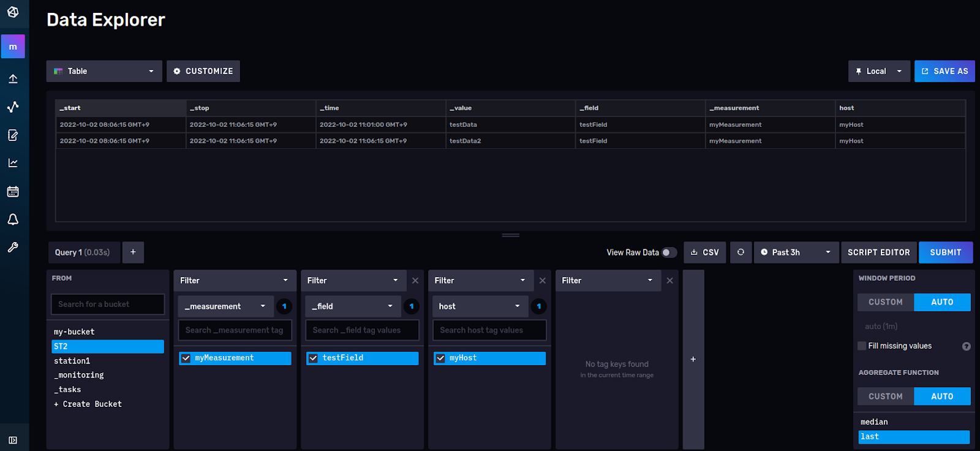Click Search _field tag values field

(363, 330)
